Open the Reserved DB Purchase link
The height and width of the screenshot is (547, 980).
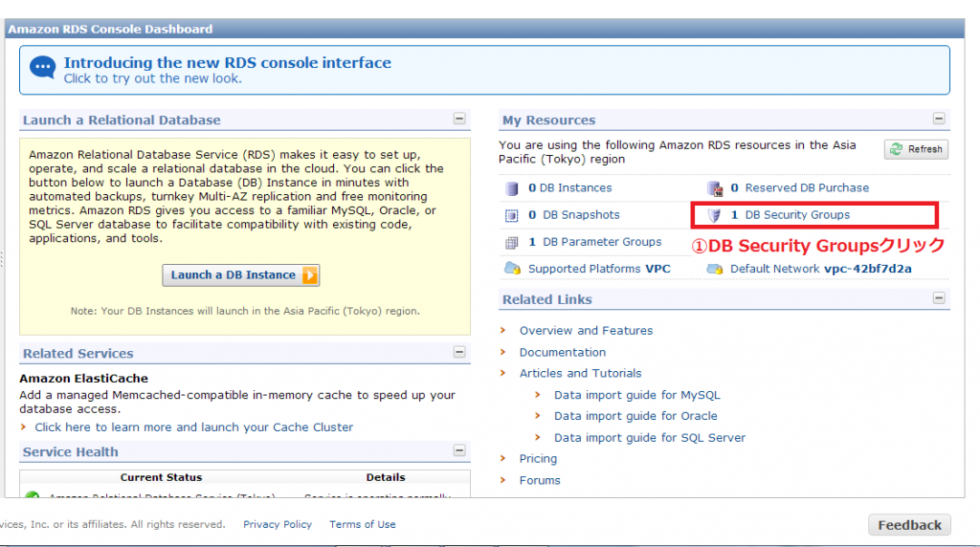pos(807,188)
